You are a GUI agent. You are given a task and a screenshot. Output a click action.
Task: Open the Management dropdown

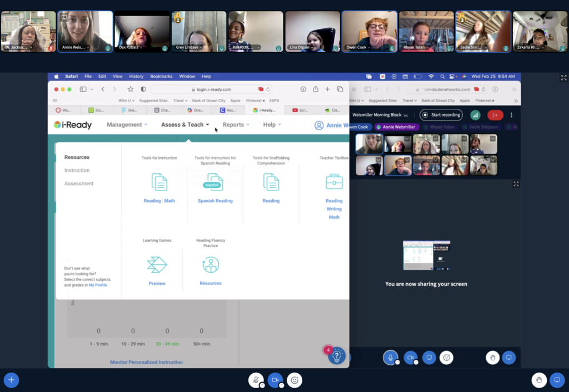click(x=127, y=124)
